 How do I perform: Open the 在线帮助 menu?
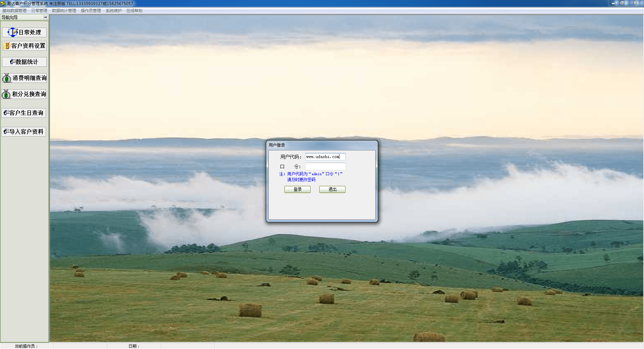pos(134,11)
